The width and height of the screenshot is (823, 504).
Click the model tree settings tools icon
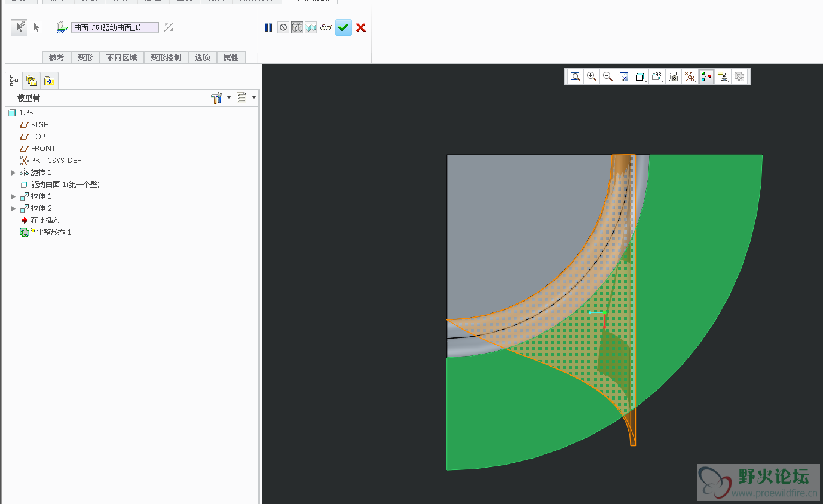pos(217,98)
